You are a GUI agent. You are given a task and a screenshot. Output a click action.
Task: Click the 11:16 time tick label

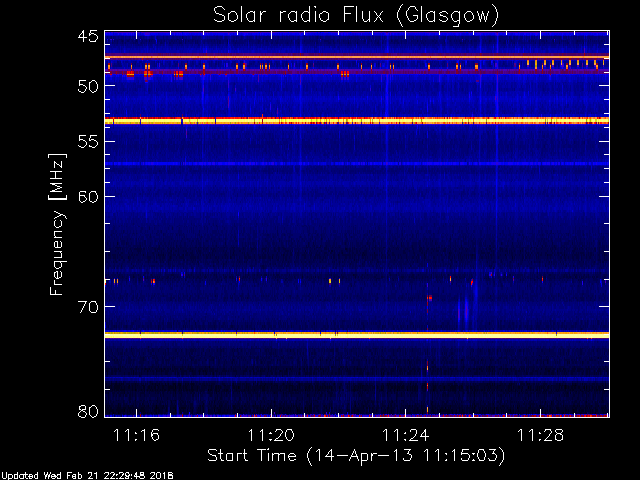(x=136, y=435)
